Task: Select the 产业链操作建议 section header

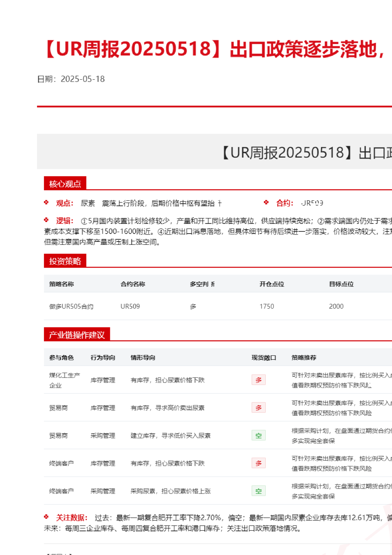Action: 77,335
